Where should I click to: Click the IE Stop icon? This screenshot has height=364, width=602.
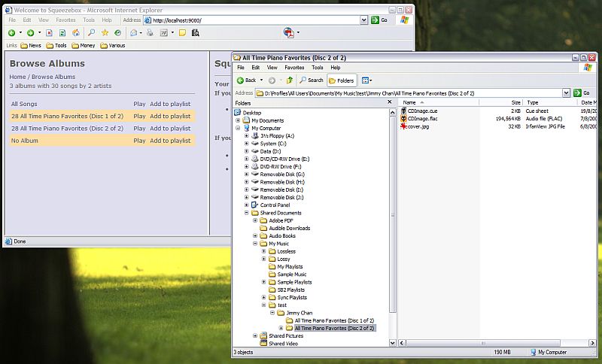[x=50, y=33]
